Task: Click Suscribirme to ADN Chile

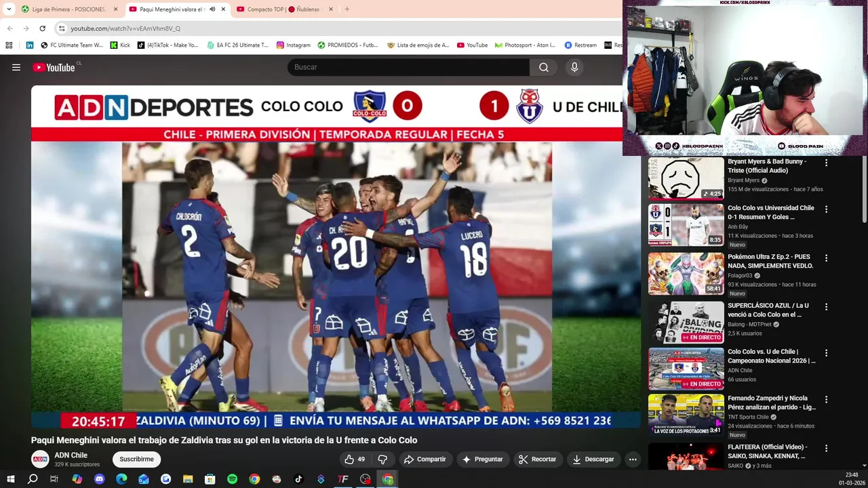Action: [x=136, y=460]
